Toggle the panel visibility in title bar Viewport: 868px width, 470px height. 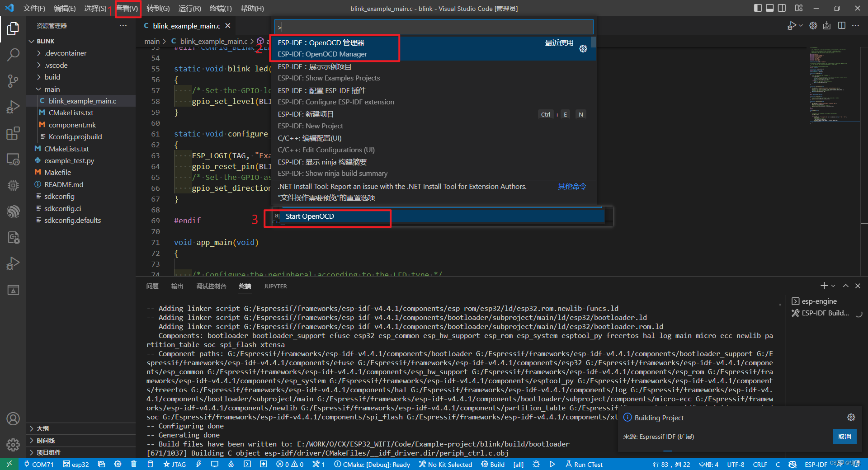coord(770,8)
